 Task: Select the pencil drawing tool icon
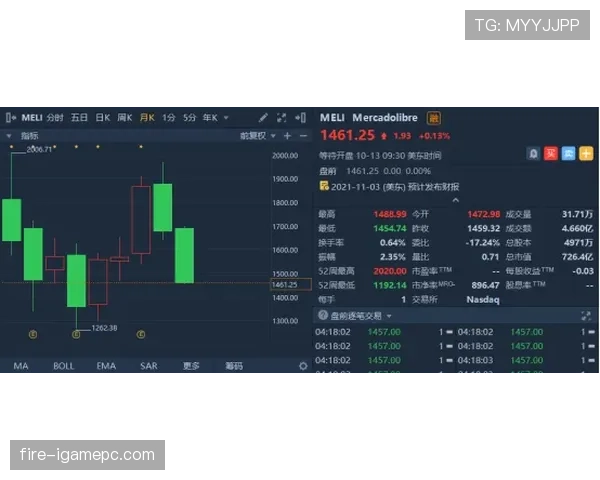[263, 118]
